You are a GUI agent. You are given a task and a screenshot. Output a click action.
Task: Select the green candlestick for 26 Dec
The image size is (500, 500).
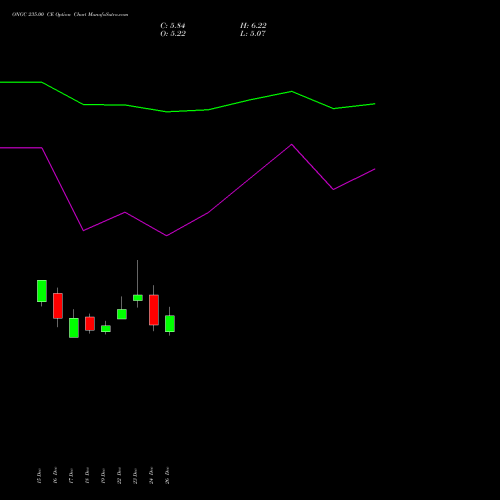pyautogui.click(x=170, y=323)
